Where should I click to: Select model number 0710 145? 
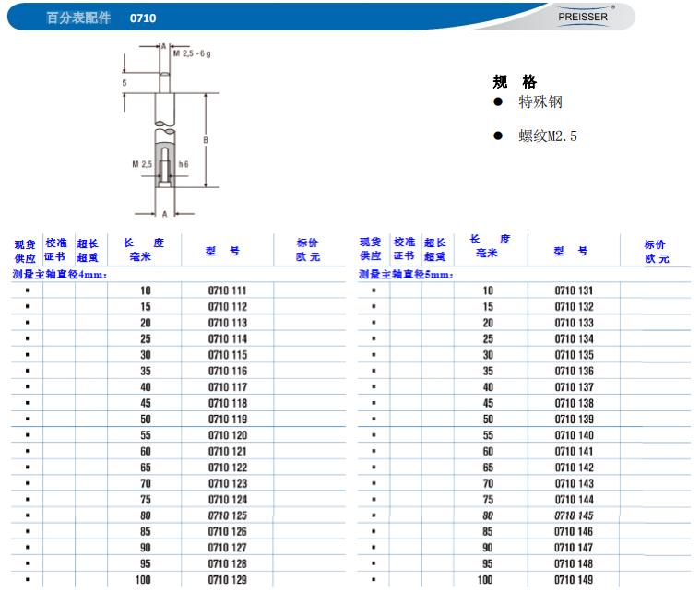pyautogui.click(x=574, y=515)
